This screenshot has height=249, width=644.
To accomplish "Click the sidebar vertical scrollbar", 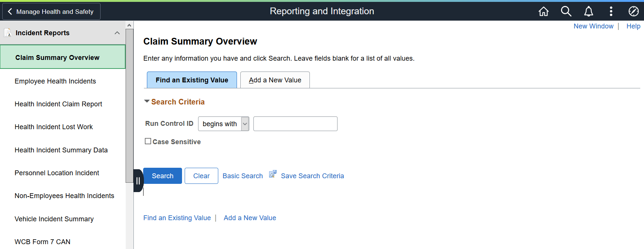I will (129, 105).
